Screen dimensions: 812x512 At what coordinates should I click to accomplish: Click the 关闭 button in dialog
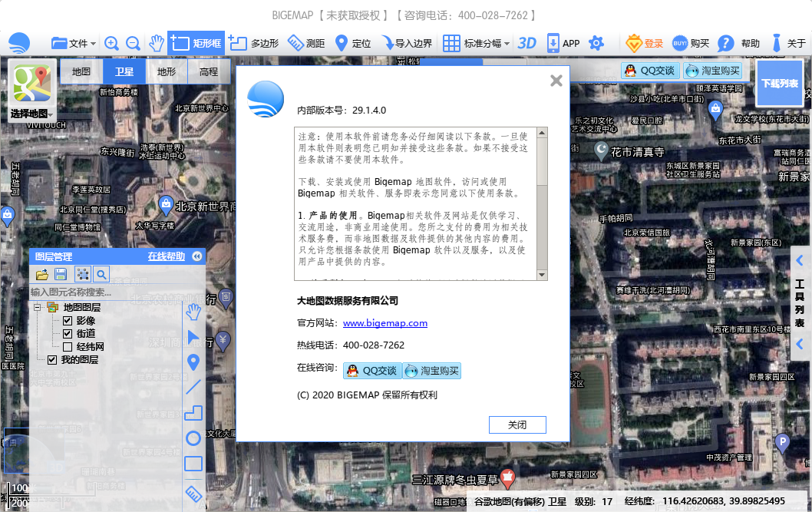coord(517,424)
